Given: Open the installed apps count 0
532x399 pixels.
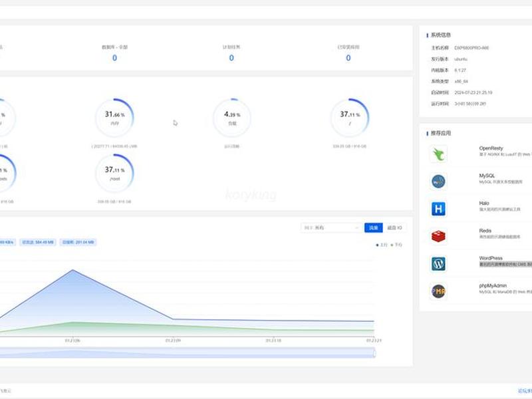Looking at the screenshot, I should 348,58.
